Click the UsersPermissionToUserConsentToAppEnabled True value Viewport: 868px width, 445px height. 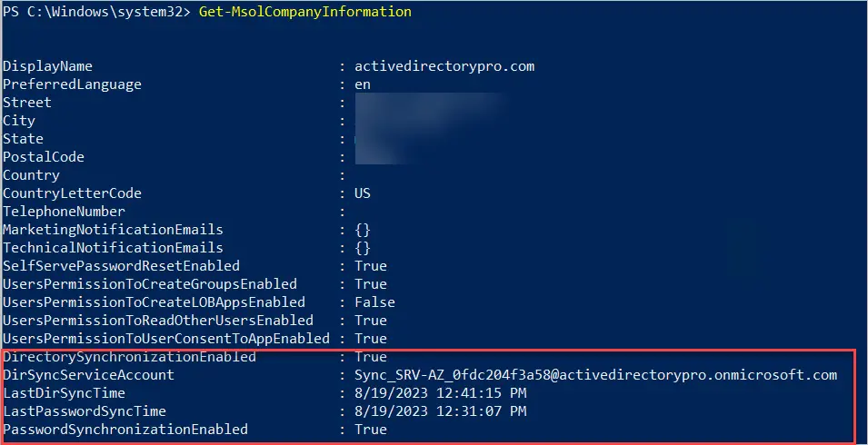click(371, 339)
